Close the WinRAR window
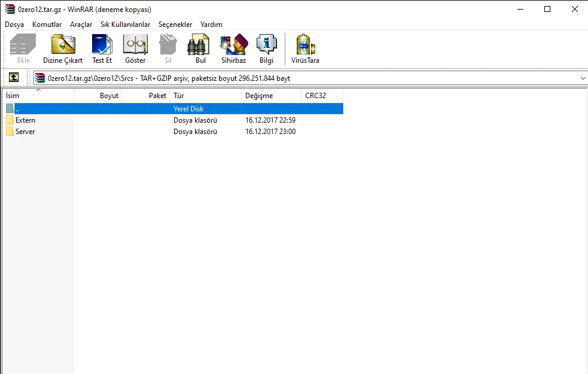This screenshot has width=588, height=374. (x=574, y=9)
